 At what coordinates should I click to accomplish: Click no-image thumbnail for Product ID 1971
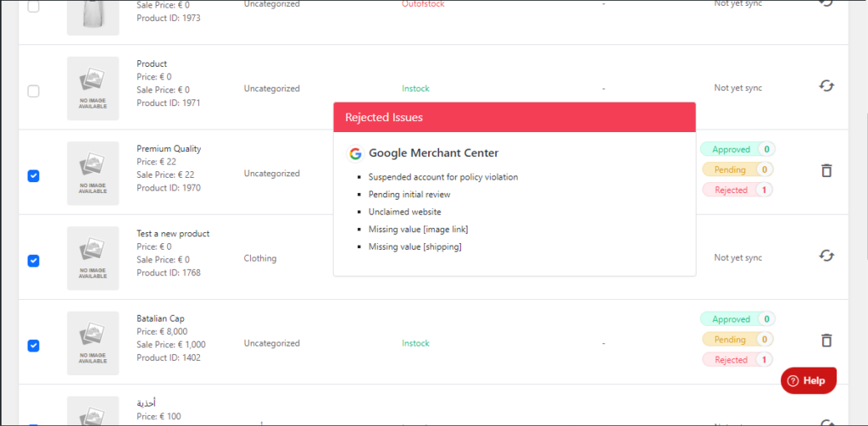tap(93, 89)
